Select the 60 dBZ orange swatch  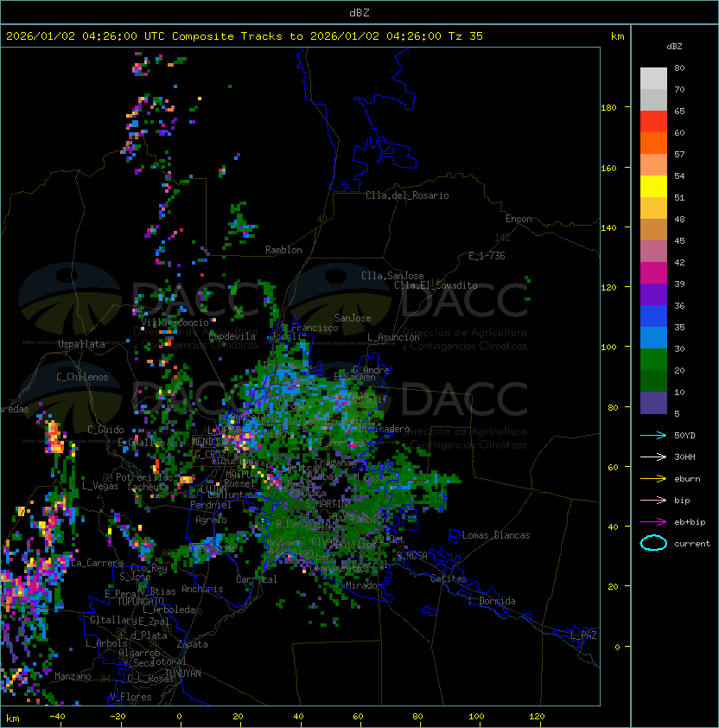click(x=653, y=143)
